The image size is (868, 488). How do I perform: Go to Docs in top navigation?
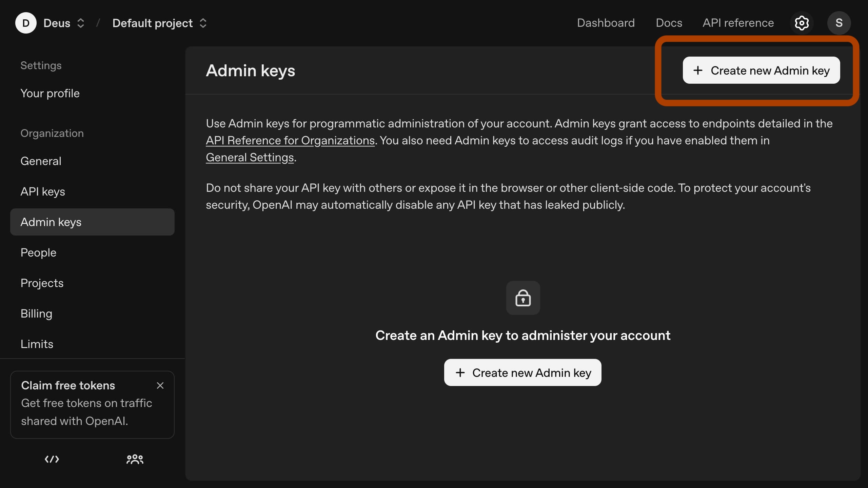[x=669, y=23]
